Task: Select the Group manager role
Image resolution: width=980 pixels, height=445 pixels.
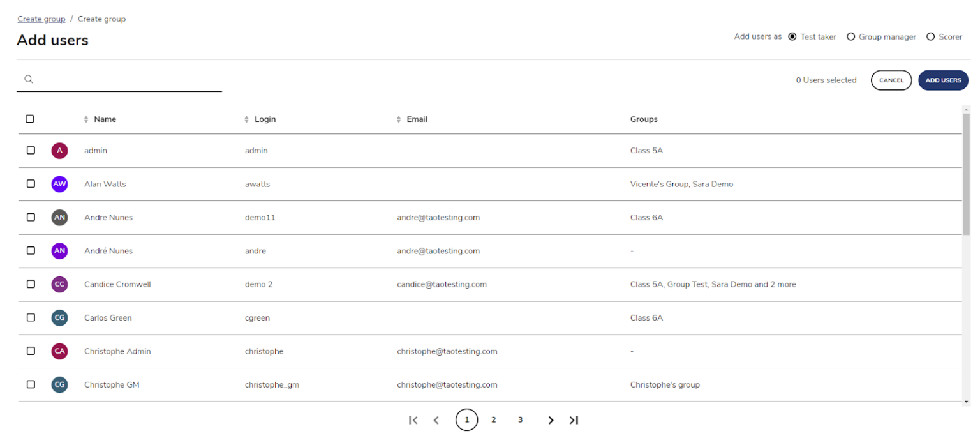Action: [x=850, y=36]
